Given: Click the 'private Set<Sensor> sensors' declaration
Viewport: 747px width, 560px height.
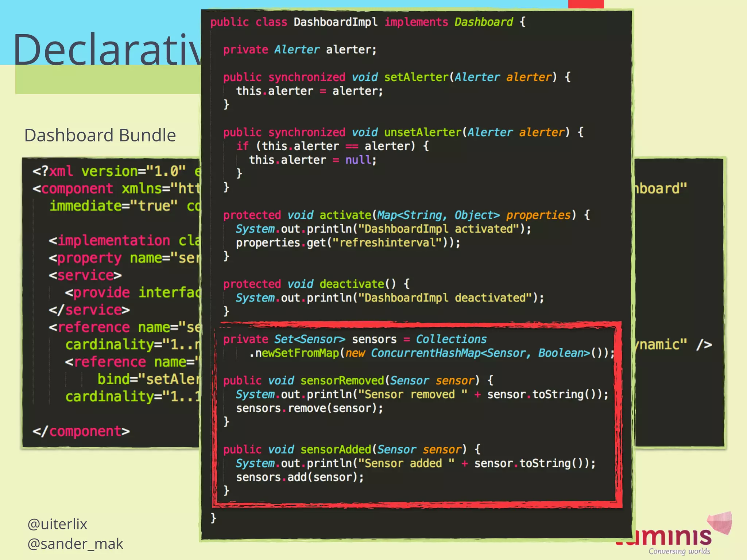Looking at the screenshot, I should [x=355, y=339].
